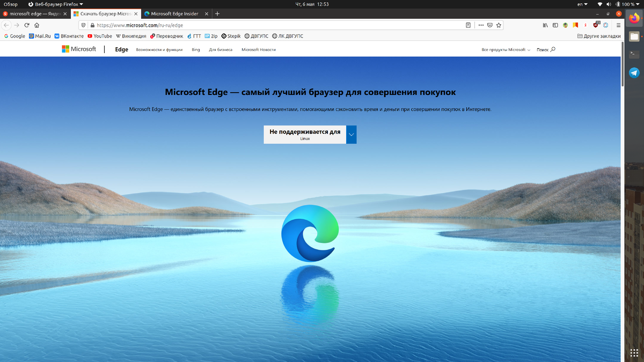Image resolution: width=644 pixels, height=362 pixels.
Task: Click the large Edge logo
Action: pyautogui.click(x=310, y=233)
